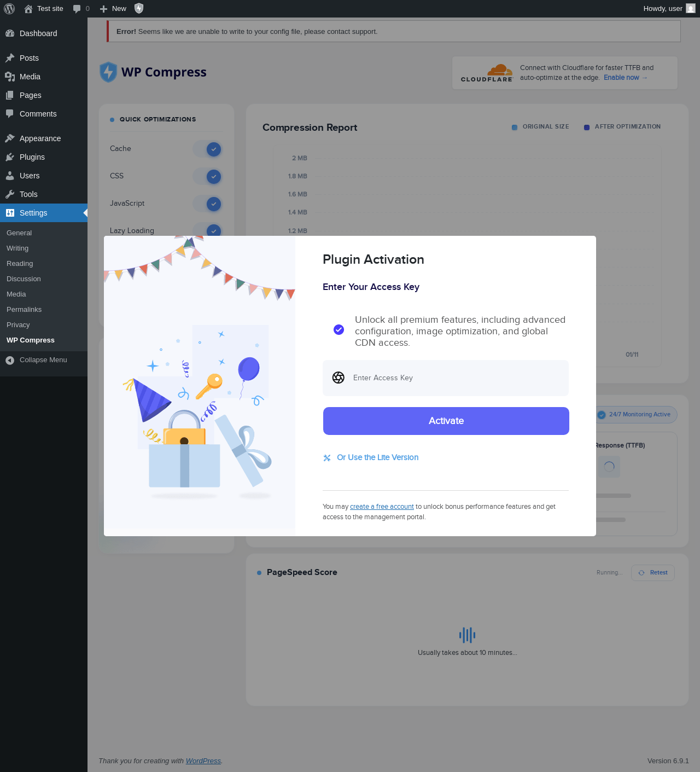This screenshot has height=772, width=700.
Task: Click the Original Size legend color marker
Action: pos(515,127)
